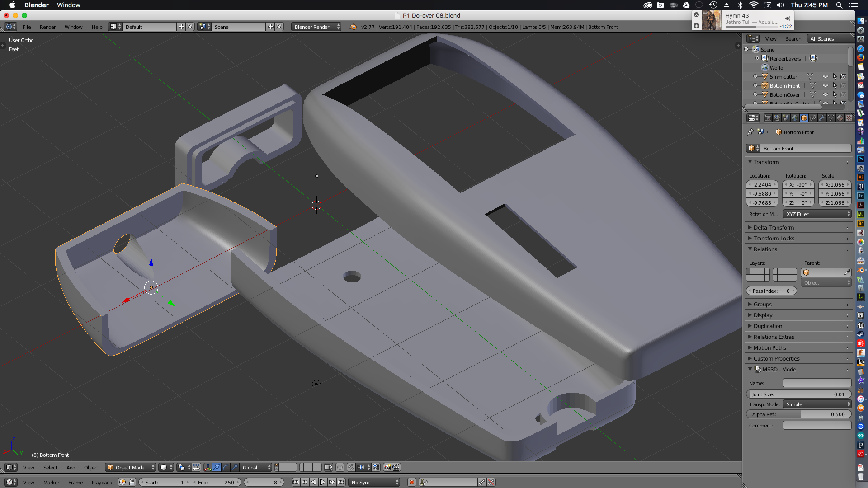The image size is (868, 488).
Task: Open the Object Mode dropdown
Action: (131, 467)
